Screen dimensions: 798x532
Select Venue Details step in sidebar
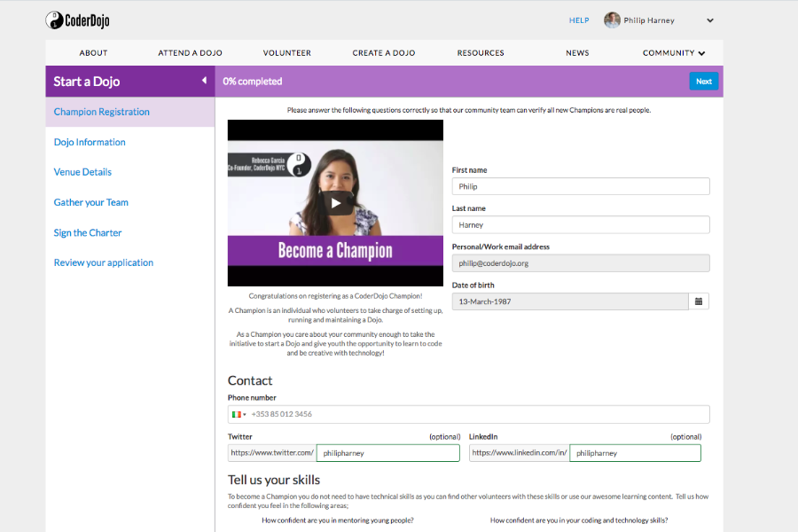coord(82,172)
